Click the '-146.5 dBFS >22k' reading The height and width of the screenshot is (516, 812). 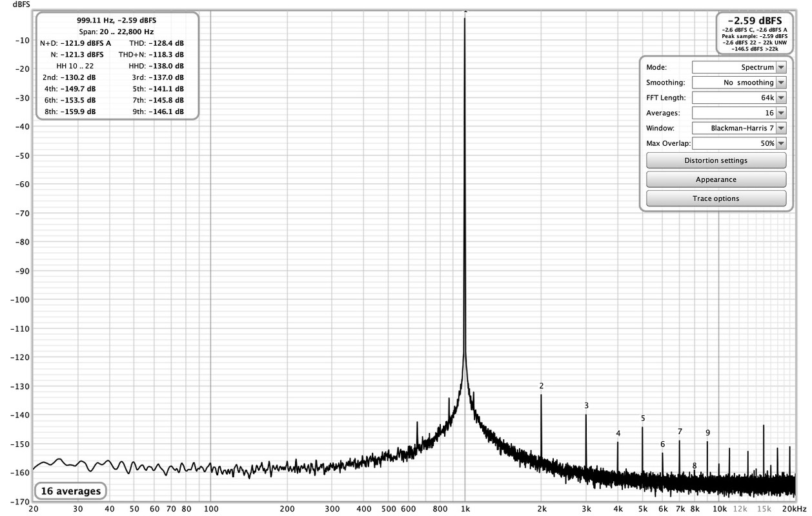pos(755,48)
